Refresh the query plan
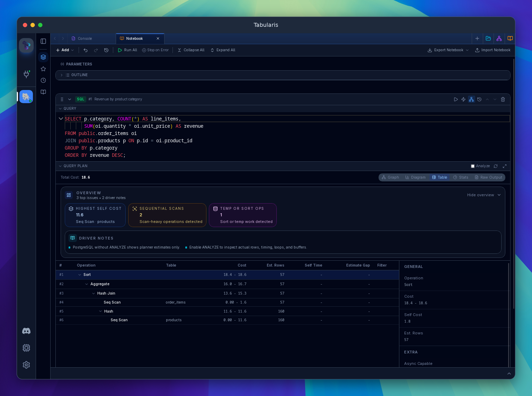 tap(496, 166)
